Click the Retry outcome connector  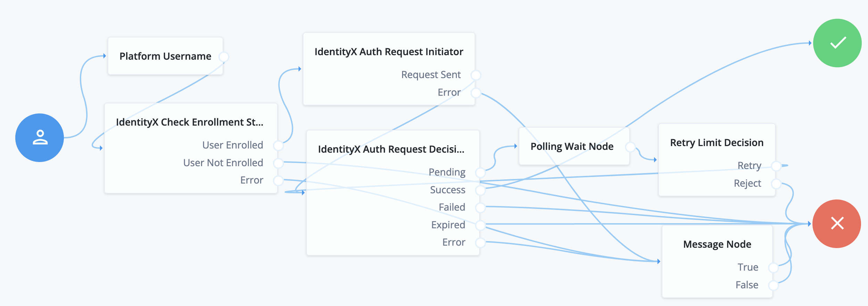pyautogui.click(x=776, y=166)
